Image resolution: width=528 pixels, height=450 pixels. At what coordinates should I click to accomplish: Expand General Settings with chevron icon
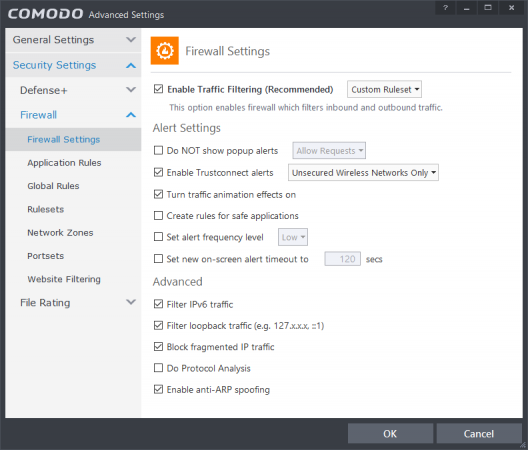[131, 40]
